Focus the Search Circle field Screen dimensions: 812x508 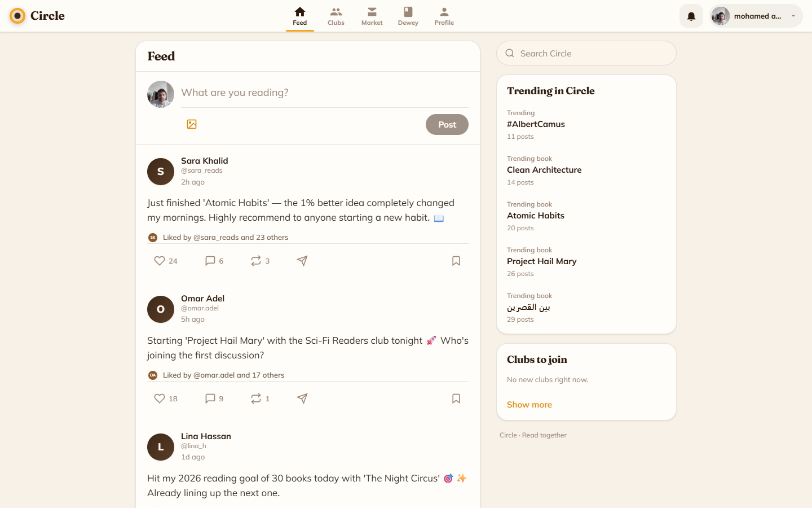[586, 53]
